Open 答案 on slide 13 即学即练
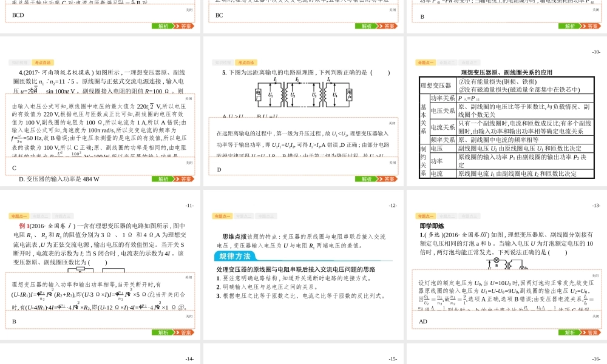 (x=591, y=332)
